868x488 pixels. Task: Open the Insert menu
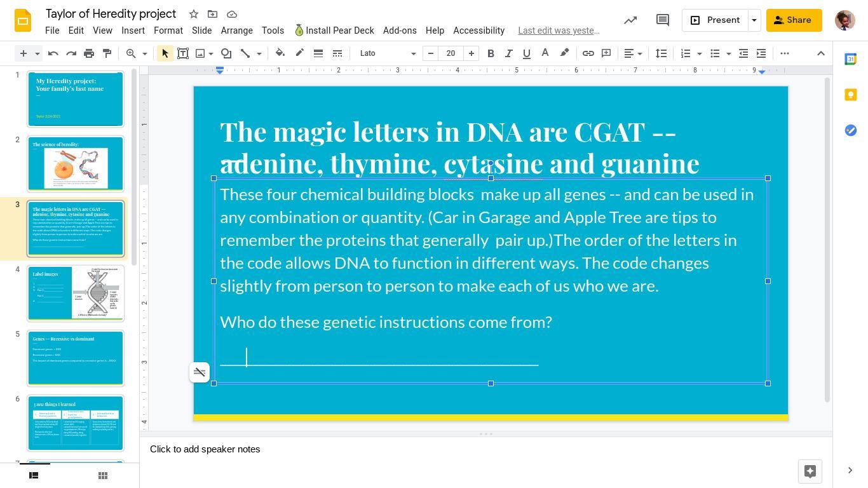tap(133, 30)
